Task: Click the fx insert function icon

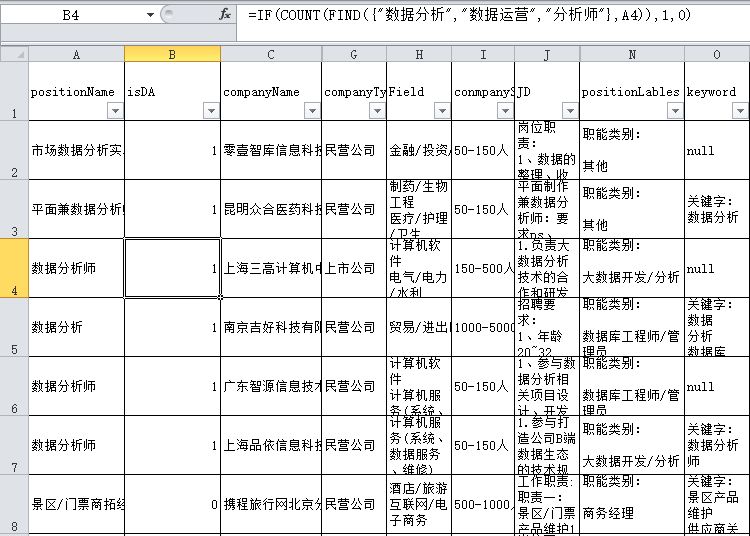Action: coord(225,15)
